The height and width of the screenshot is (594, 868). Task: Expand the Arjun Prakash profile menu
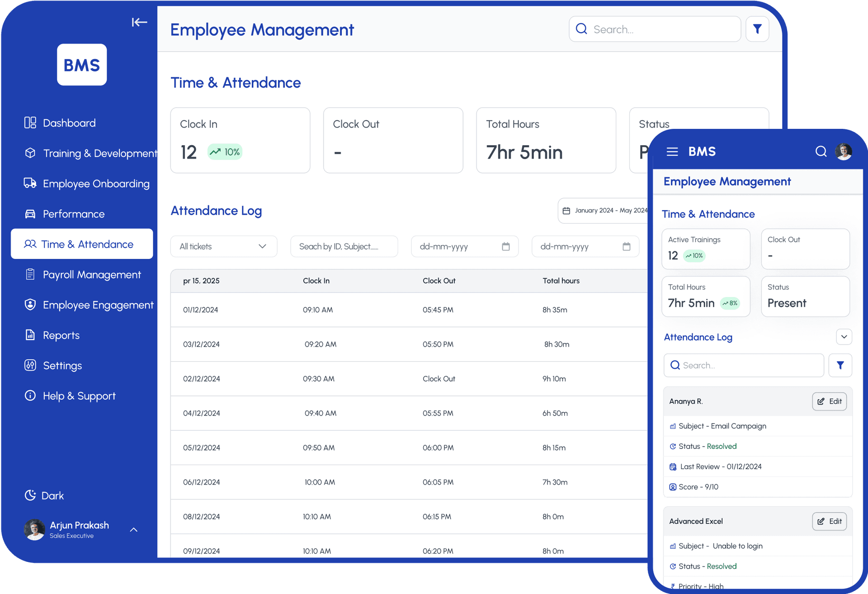point(133,529)
